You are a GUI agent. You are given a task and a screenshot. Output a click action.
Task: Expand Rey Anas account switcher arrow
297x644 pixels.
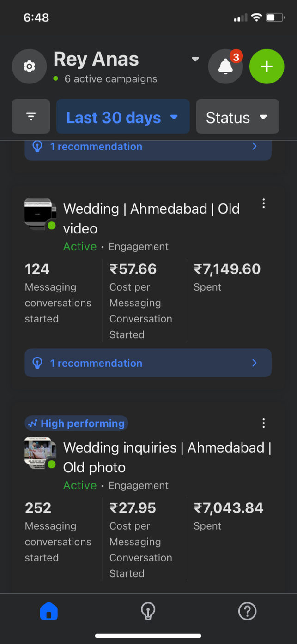[x=195, y=59]
